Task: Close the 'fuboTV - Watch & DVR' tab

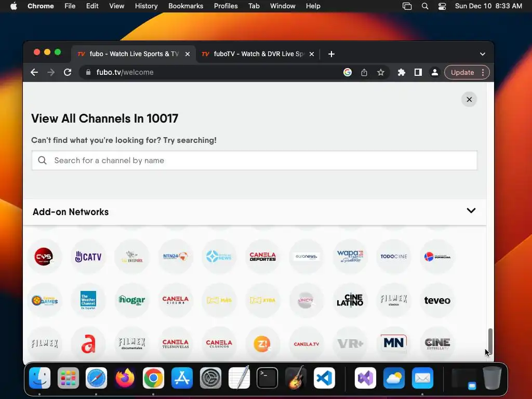Action: (x=312, y=54)
